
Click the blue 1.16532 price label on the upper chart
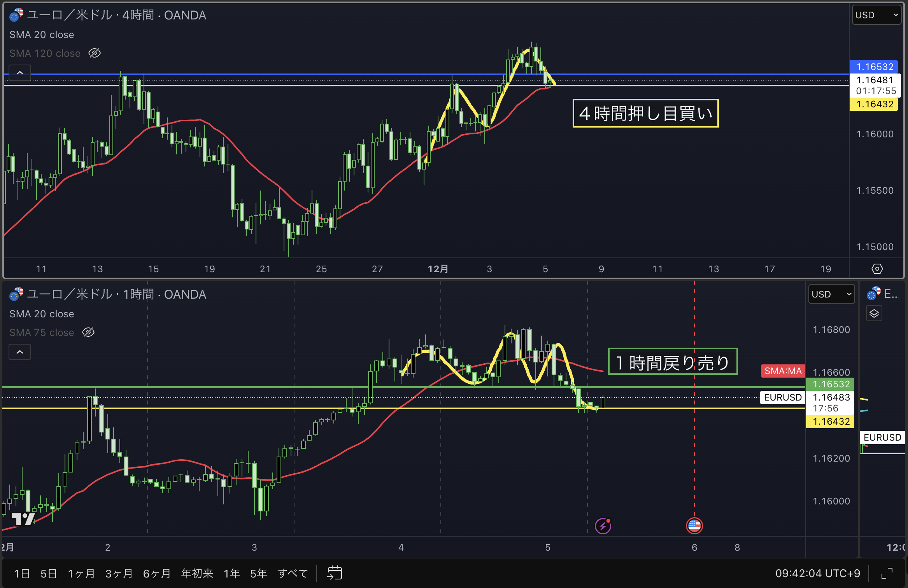click(x=874, y=67)
